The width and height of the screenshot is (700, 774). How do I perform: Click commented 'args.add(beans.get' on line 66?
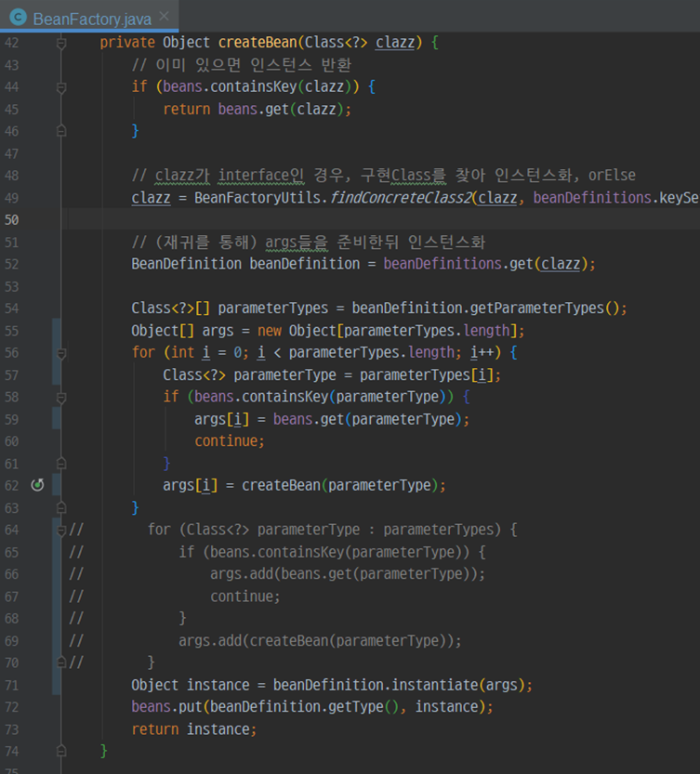coord(281,574)
